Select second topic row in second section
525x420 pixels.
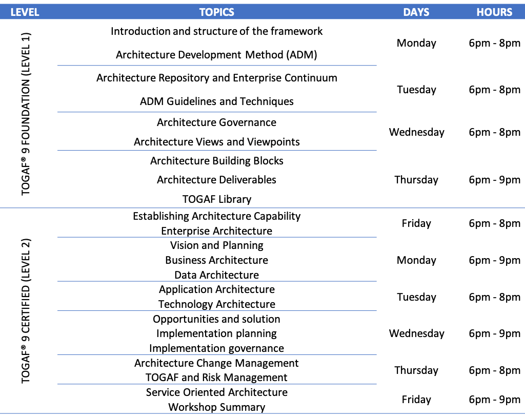click(x=216, y=259)
